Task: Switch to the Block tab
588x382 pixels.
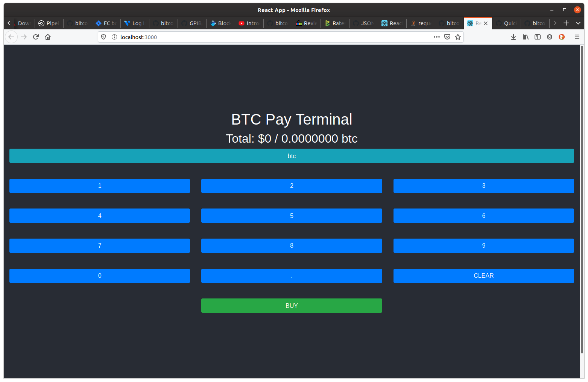Action: pos(220,23)
